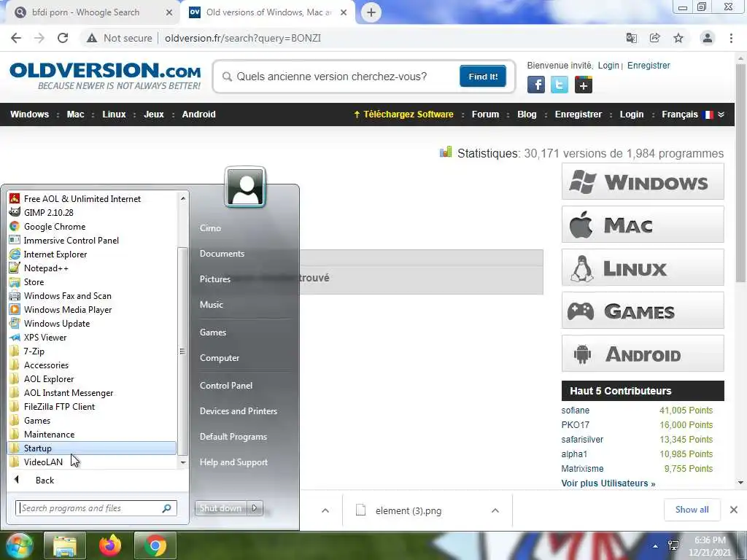
Task: Open Notepad++ from the programs list
Action: [x=46, y=268]
